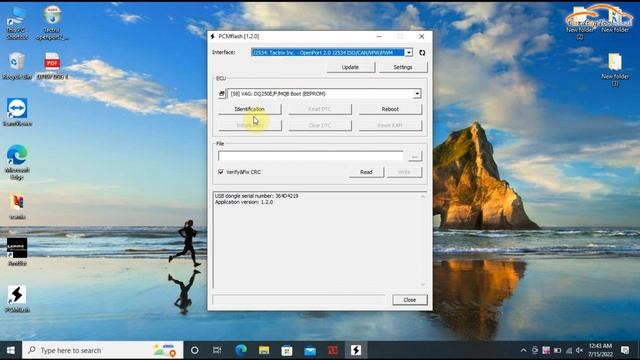This screenshot has height=360, width=640.
Task: Click the Cortana circle on taskbar
Action: click(195, 350)
